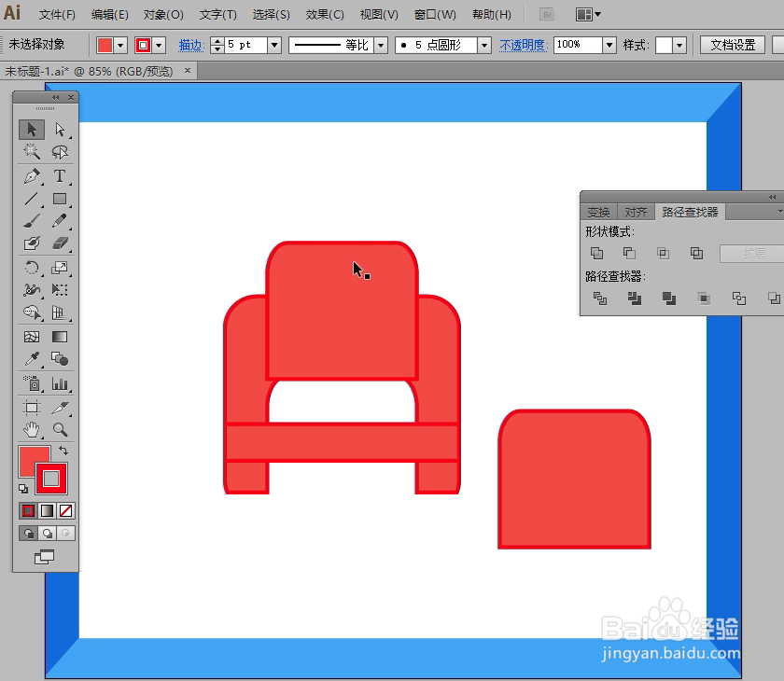Select the Blend tool

pos(60,359)
